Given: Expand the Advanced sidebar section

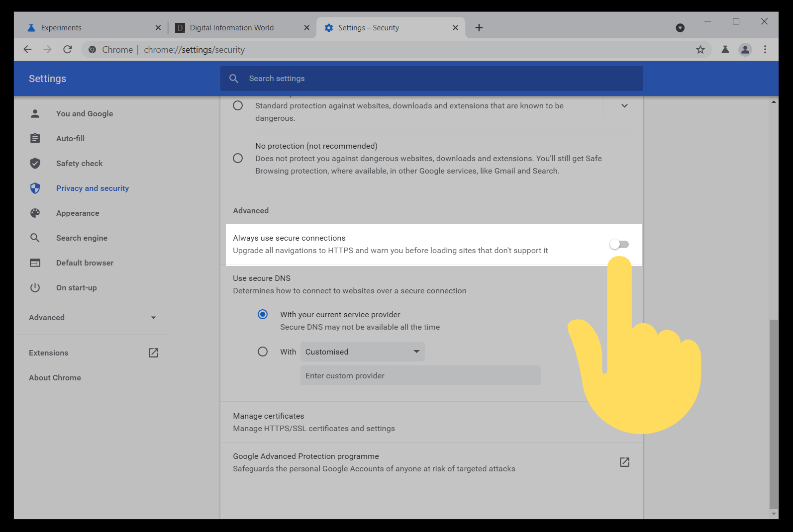Looking at the screenshot, I should pyautogui.click(x=92, y=317).
